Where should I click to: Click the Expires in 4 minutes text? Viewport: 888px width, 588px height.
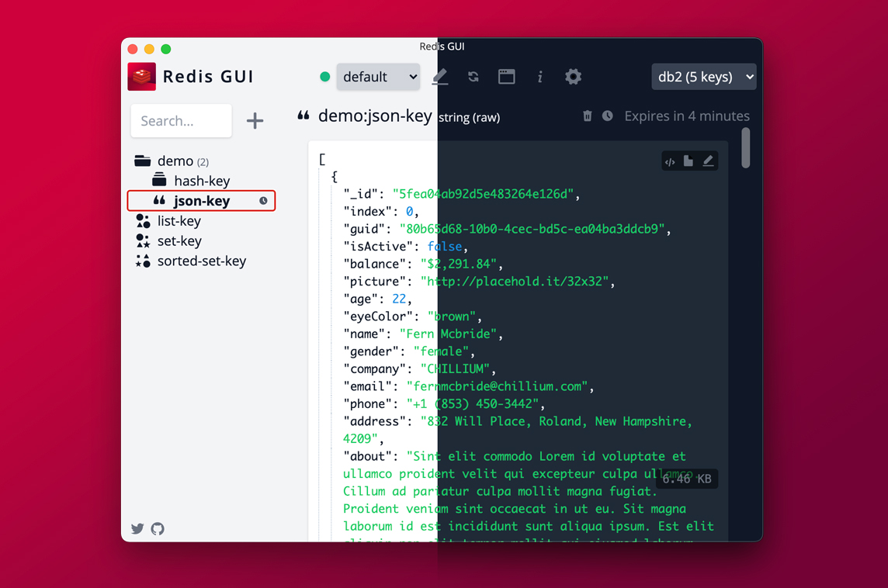687,116
